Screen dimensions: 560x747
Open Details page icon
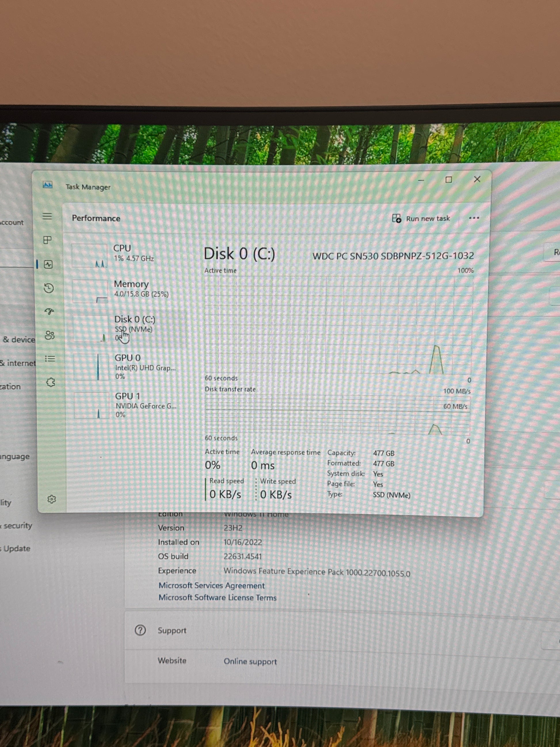[50, 359]
